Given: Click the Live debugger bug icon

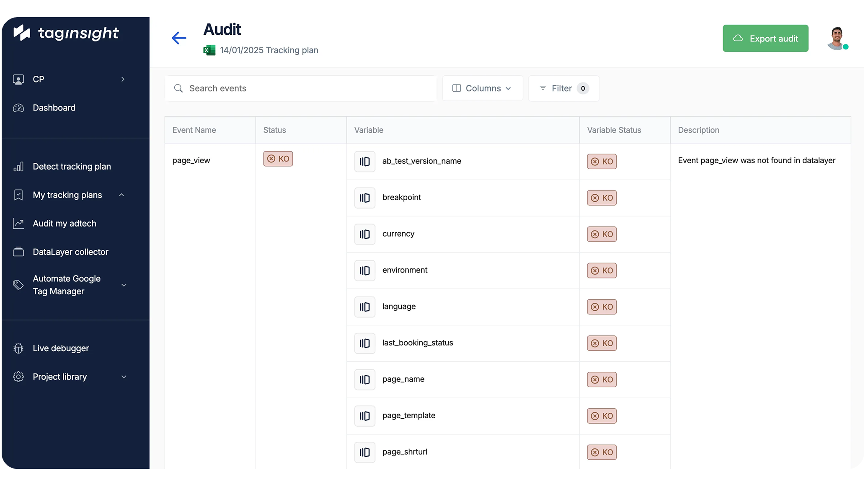Looking at the screenshot, I should (18, 348).
